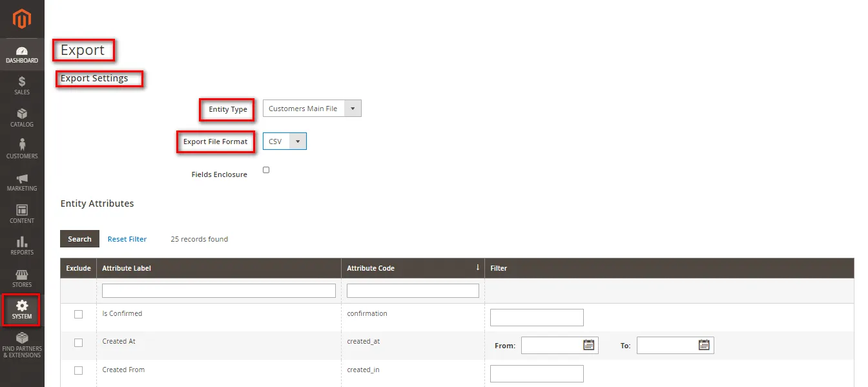
Task: Enable the Fields Enclosure checkbox
Action: pyautogui.click(x=266, y=170)
